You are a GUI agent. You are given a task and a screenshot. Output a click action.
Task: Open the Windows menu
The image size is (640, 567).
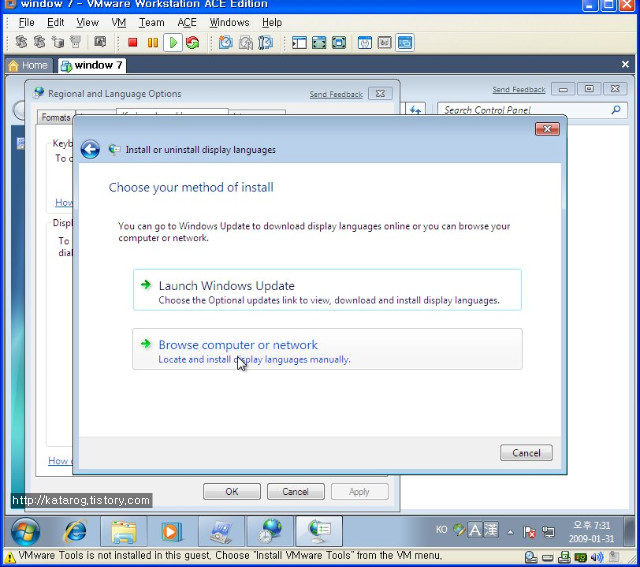229,22
